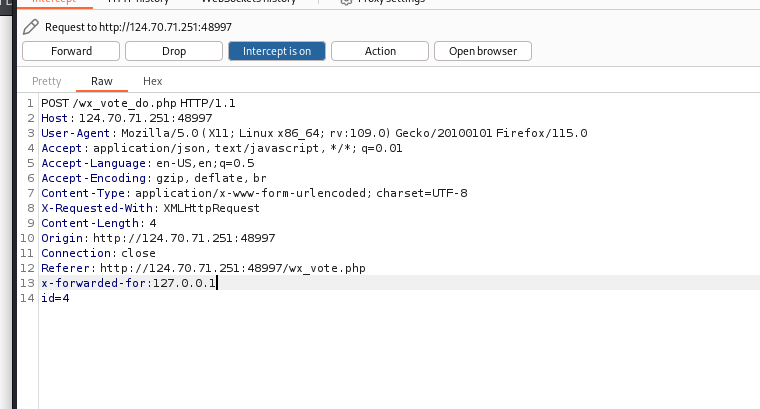
Task: Open the WebSockets history tab
Action: tap(254, 3)
